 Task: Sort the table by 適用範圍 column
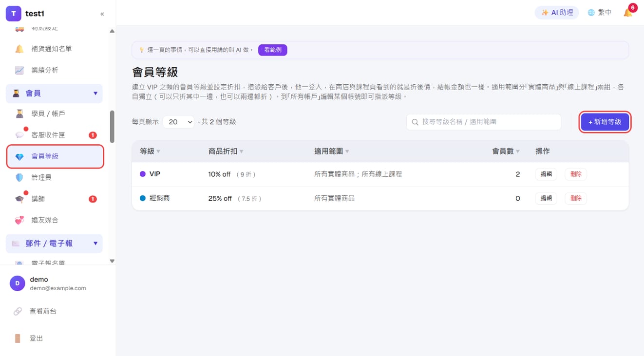pyautogui.click(x=332, y=151)
